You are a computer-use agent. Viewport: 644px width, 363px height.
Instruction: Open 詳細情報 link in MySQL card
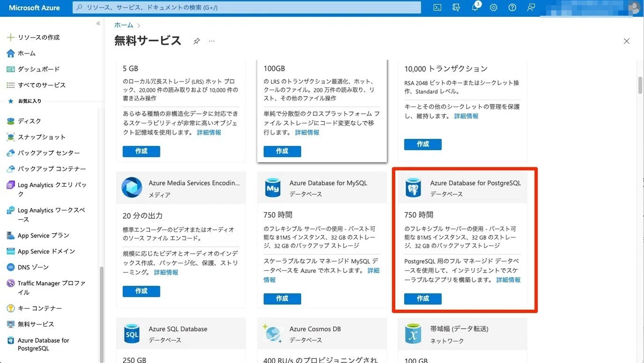(321, 275)
